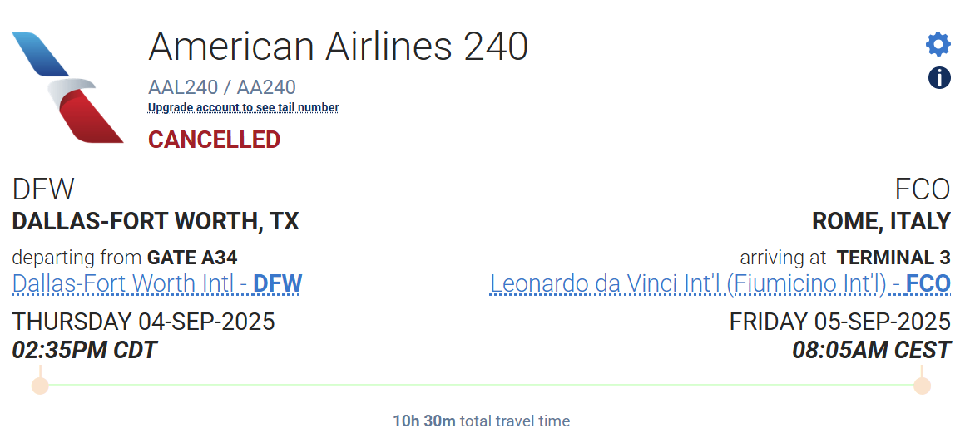Click the CANCELLED status label
The width and height of the screenshot is (980, 433).
(x=214, y=140)
